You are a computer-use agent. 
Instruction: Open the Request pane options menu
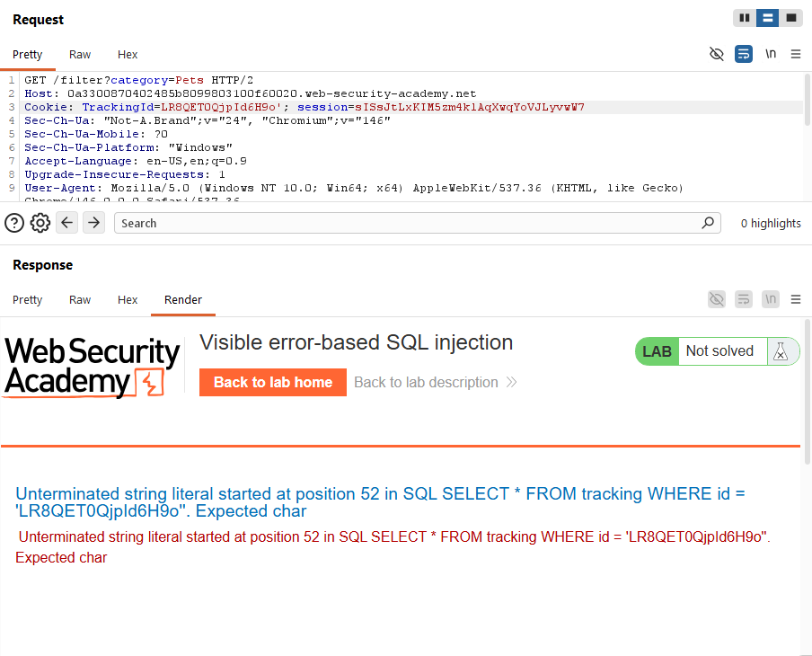point(796,54)
